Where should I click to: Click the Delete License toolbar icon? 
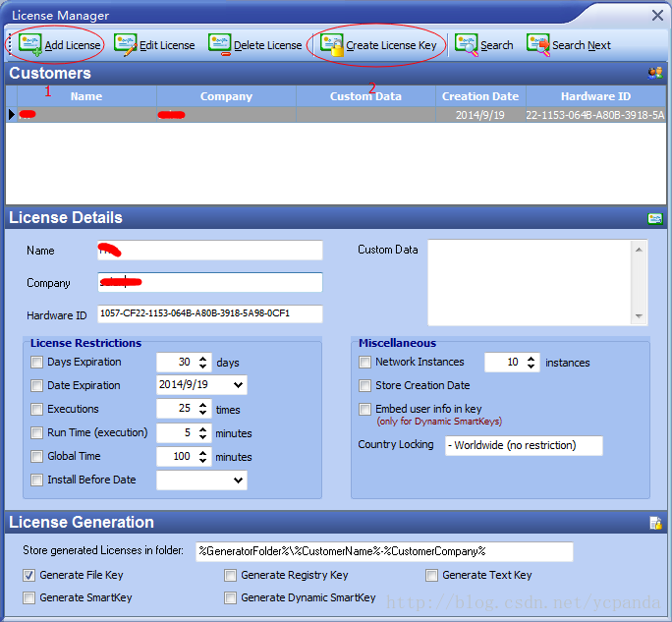[219, 45]
